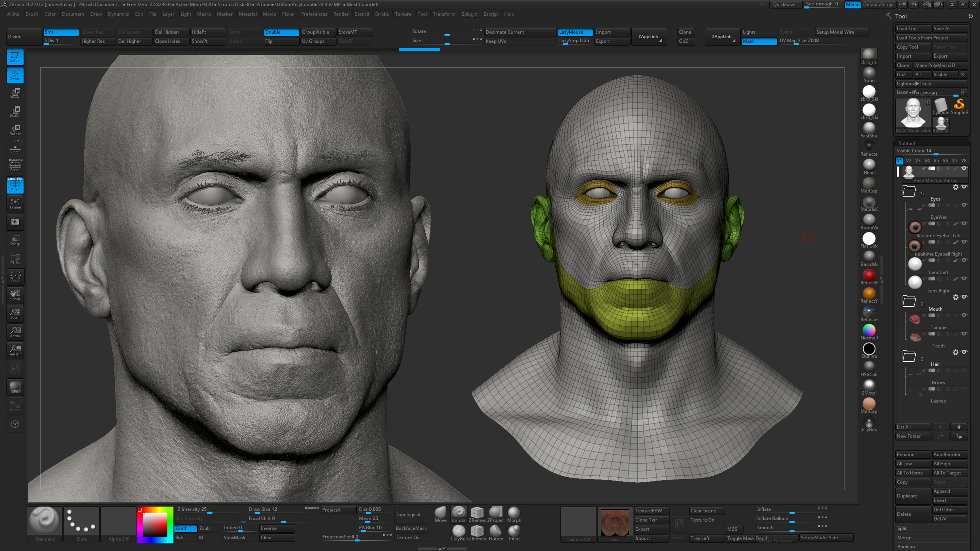Select the ClayBuildup brush icon

(459, 531)
